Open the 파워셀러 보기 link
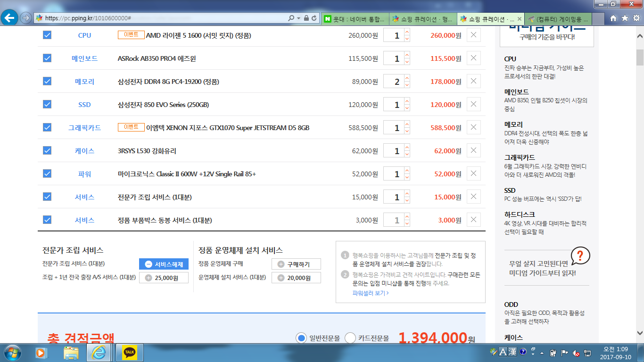644x362 pixels. 371,293
